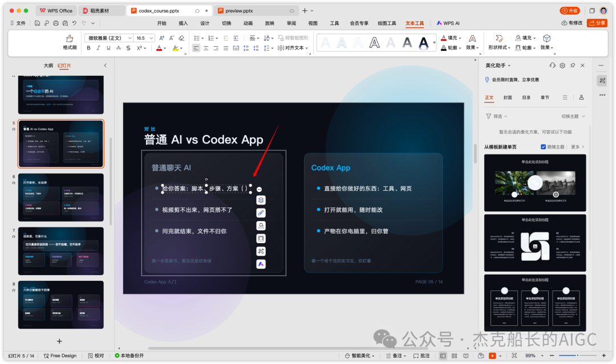This screenshot has height=364, width=616.
Task: Click the yellow highlight color swatch
Action: pos(175,48)
